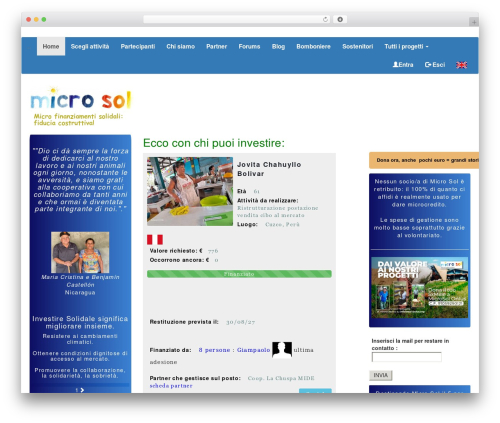Viewport: 500px width, 423px height.
Task: Click Cuzco, Perù location text
Action: 282,224
